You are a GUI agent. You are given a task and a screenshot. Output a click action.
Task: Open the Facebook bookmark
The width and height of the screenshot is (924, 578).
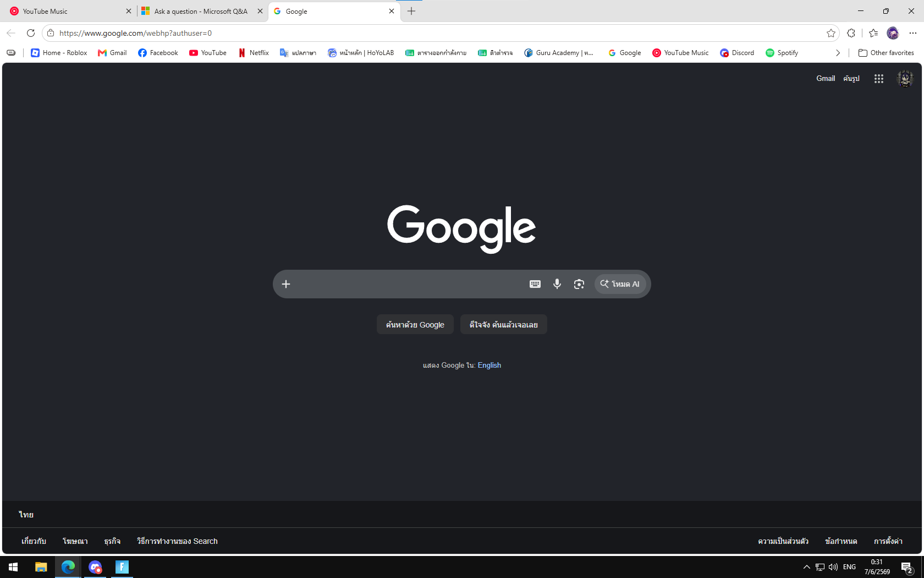tap(158, 53)
